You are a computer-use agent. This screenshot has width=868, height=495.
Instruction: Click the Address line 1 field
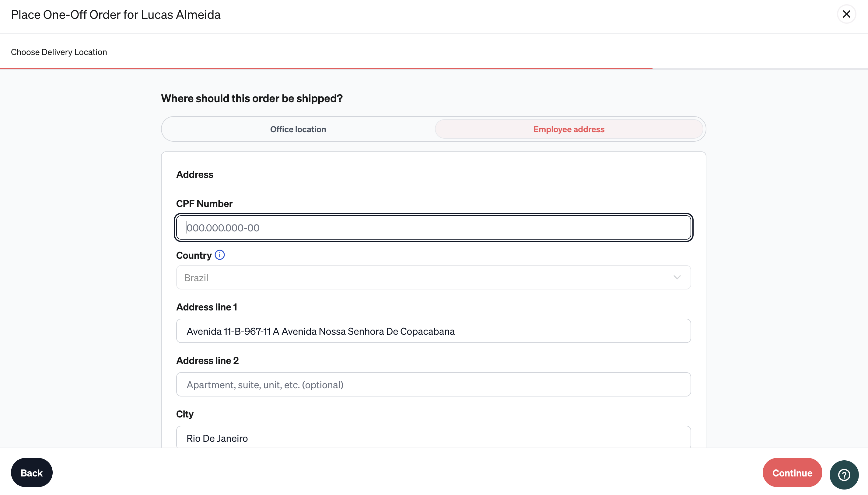coord(433,331)
